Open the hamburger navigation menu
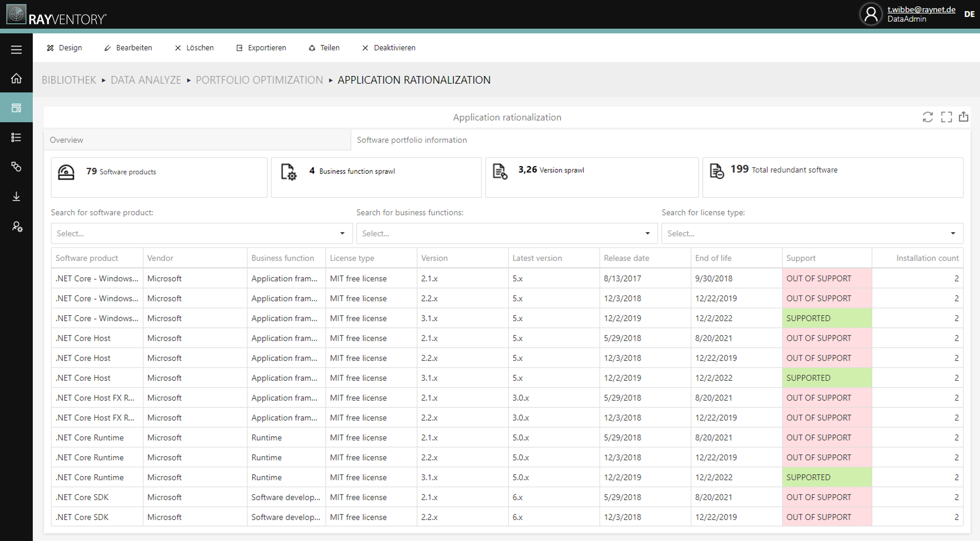 point(16,49)
